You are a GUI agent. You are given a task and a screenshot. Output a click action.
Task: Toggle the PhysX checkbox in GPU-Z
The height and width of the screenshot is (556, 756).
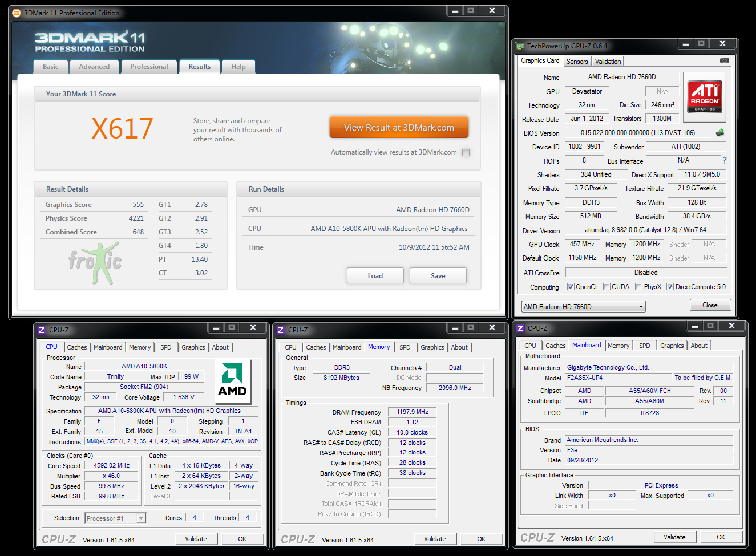tap(638, 287)
